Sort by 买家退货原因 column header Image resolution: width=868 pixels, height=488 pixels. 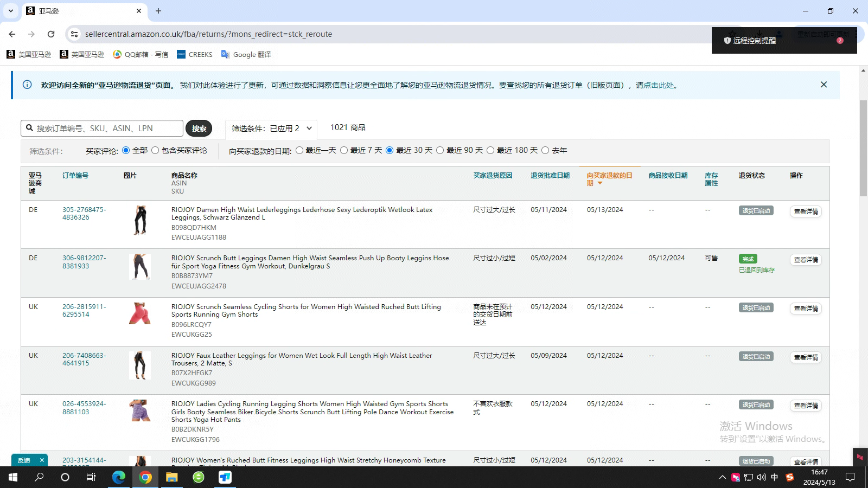click(x=493, y=176)
